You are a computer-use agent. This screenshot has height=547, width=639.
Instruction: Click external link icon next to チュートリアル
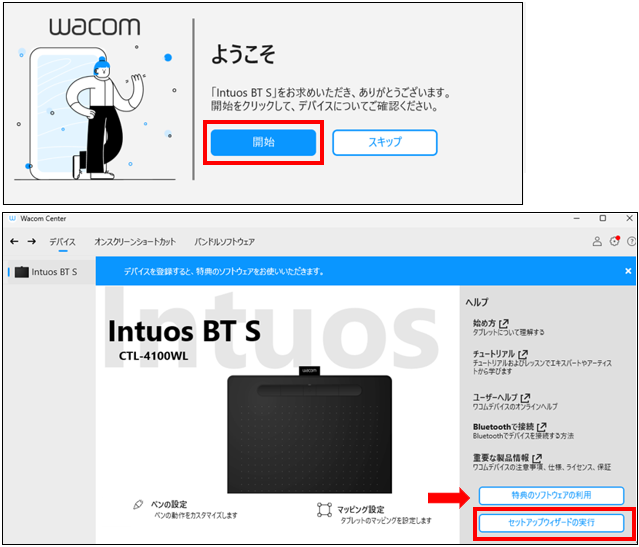coord(523,353)
